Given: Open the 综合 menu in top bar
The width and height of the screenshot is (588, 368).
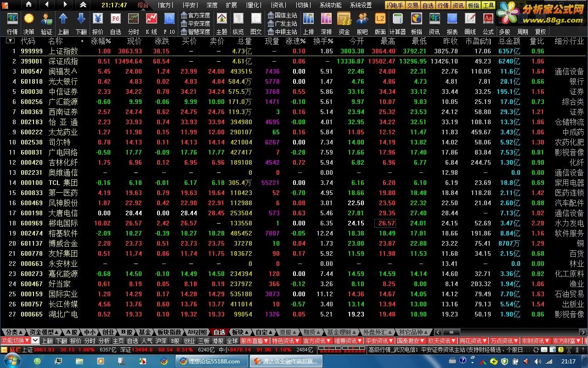Looking at the screenshot, I should (x=143, y=5).
